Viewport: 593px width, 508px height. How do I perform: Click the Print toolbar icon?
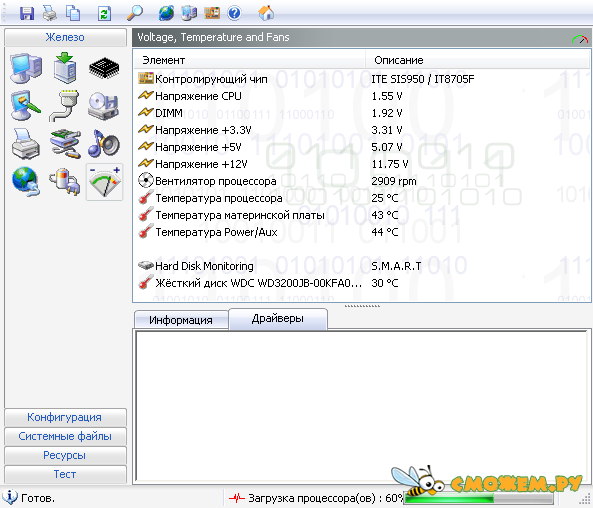click(50, 14)
